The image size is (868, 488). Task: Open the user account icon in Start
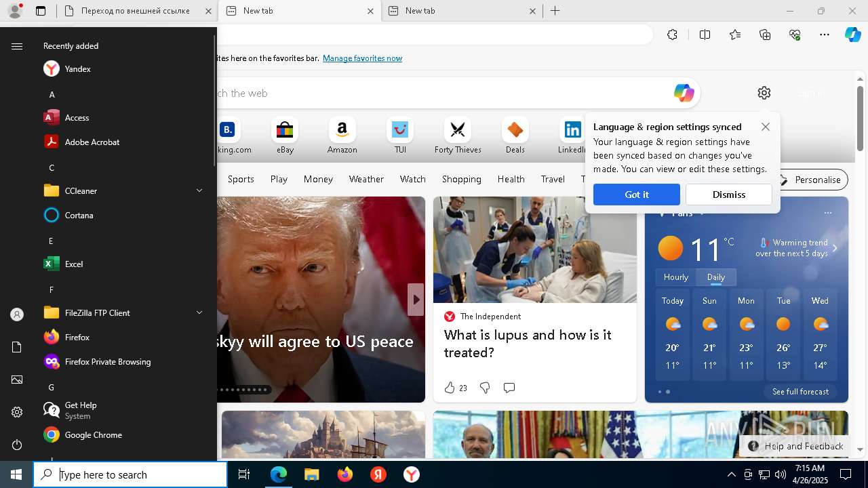17,314
